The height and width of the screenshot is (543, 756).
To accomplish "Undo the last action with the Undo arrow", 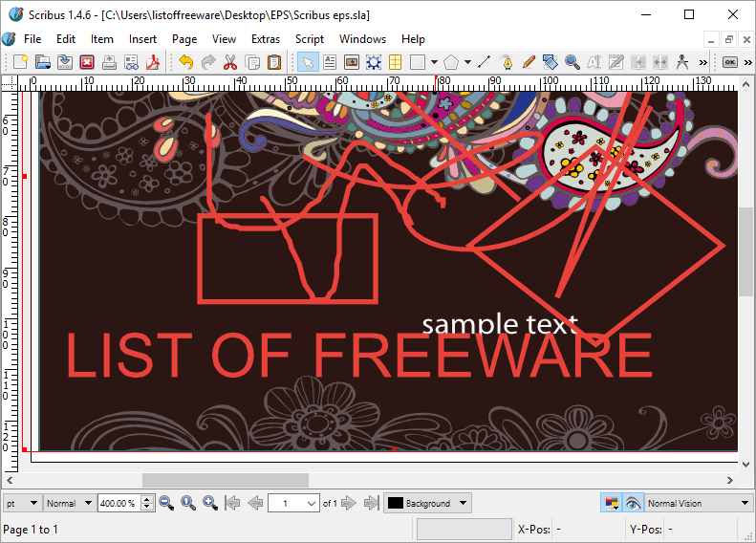I will [185, 62].
